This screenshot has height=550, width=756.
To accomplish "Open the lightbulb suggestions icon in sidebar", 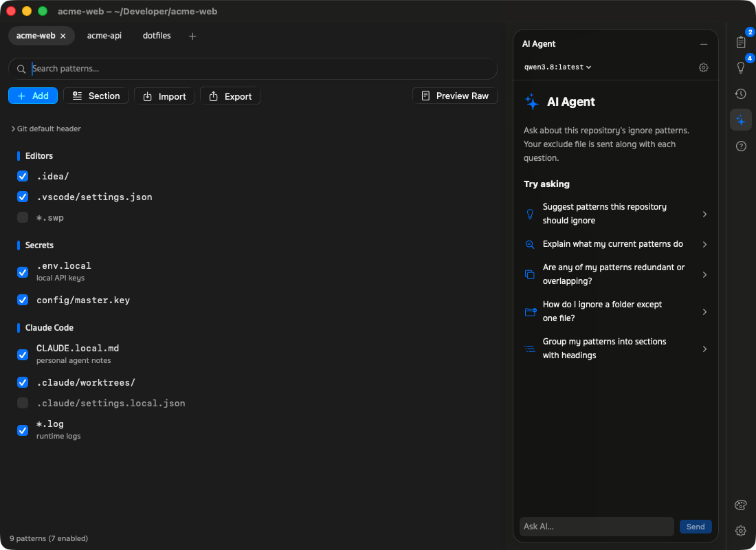I will click(741, 67).
